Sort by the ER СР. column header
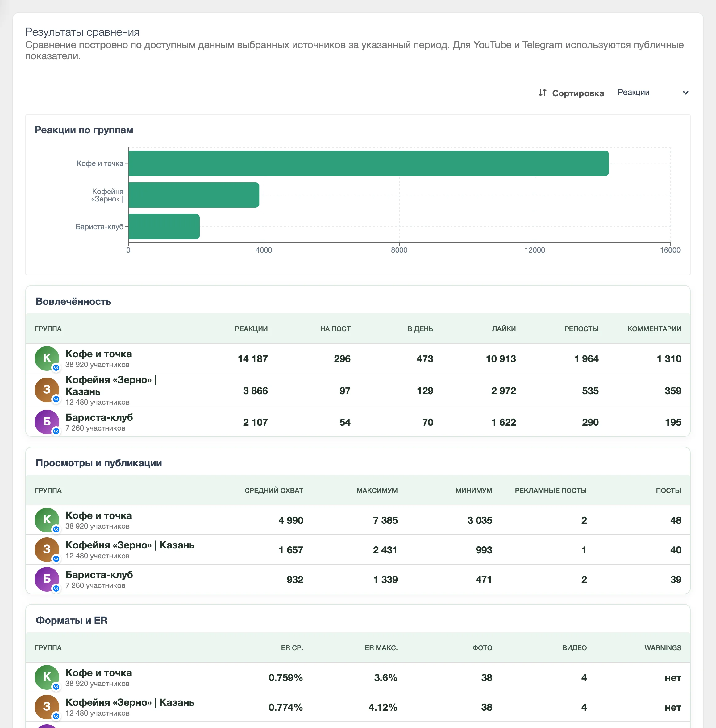The image size is (716, 728). point(292,647)
